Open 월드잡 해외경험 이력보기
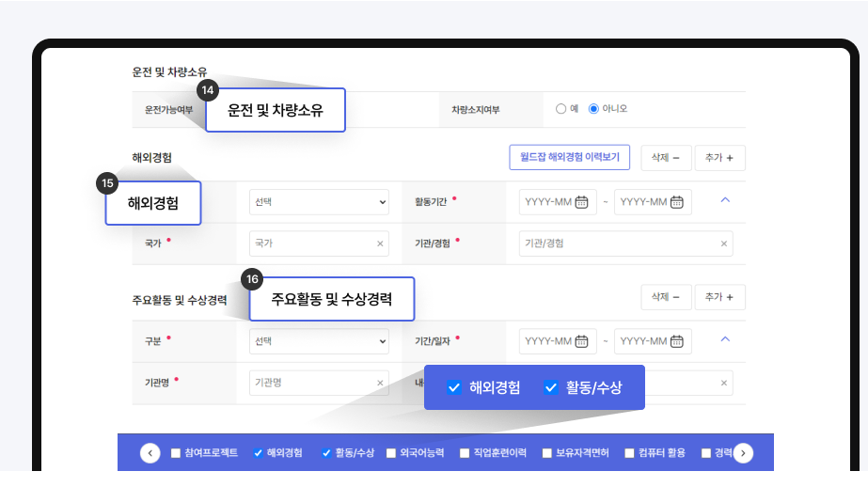Screen dimensions: 868x487 point(570,158)
